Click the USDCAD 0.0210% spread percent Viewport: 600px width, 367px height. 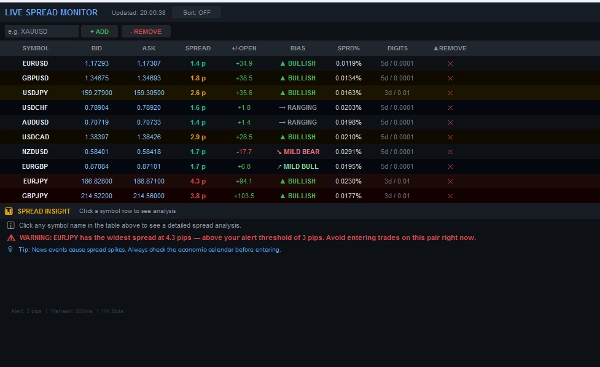pos(348,137)
